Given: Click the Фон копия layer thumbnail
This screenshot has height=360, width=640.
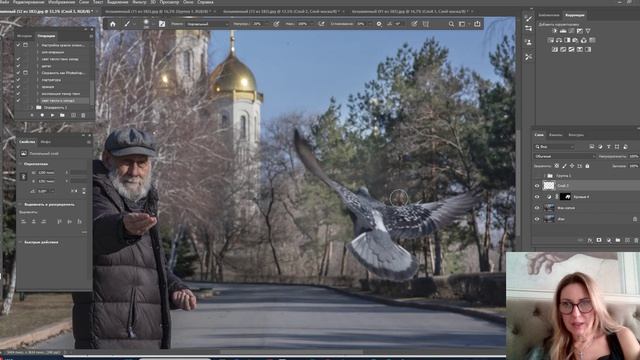Looking at the screenshot, I should (549, 208).
